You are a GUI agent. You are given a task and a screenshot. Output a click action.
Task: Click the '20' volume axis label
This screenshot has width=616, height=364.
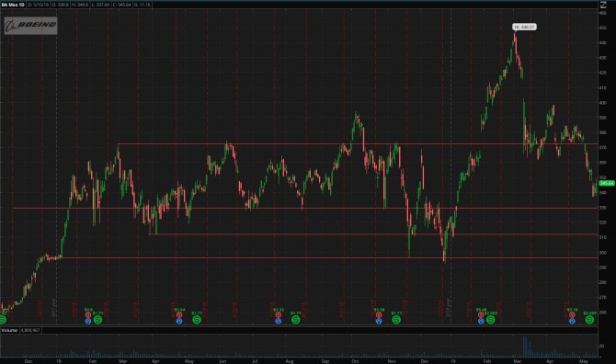coord(601,346)
